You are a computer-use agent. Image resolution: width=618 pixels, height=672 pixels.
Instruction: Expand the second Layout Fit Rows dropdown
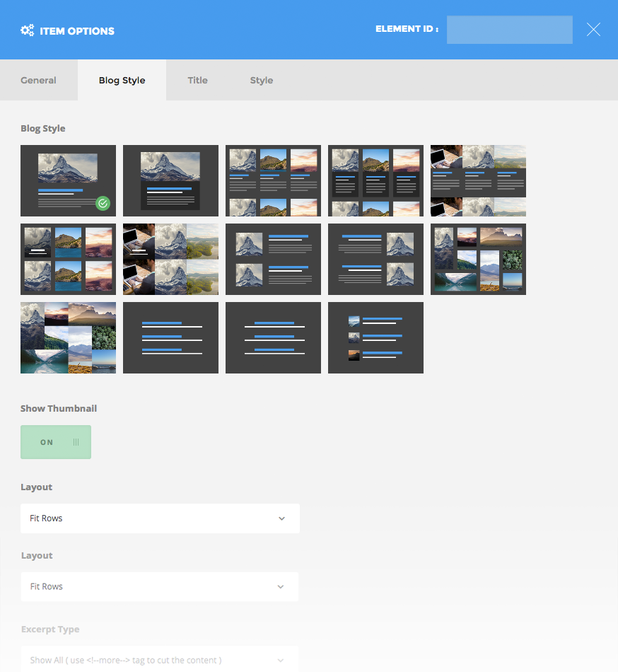click(159, 586)
